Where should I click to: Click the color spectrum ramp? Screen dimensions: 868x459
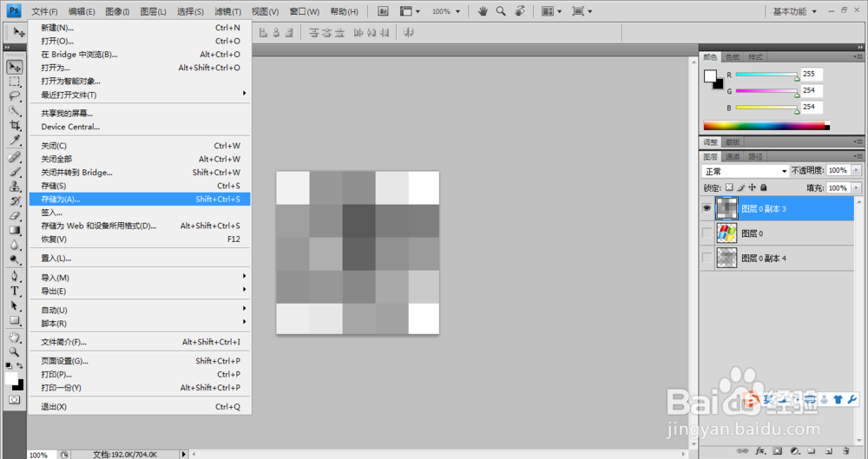click(x=766, y=126)
